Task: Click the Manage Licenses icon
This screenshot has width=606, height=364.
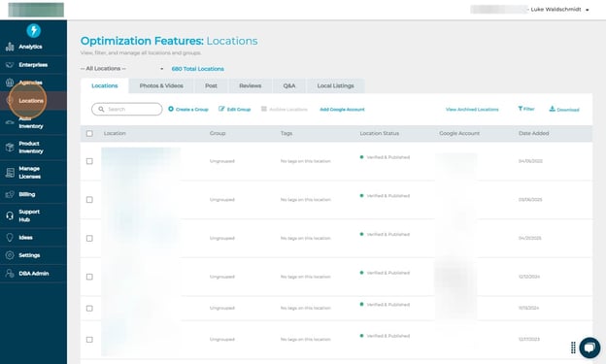Action: click(x=10, y=173)
